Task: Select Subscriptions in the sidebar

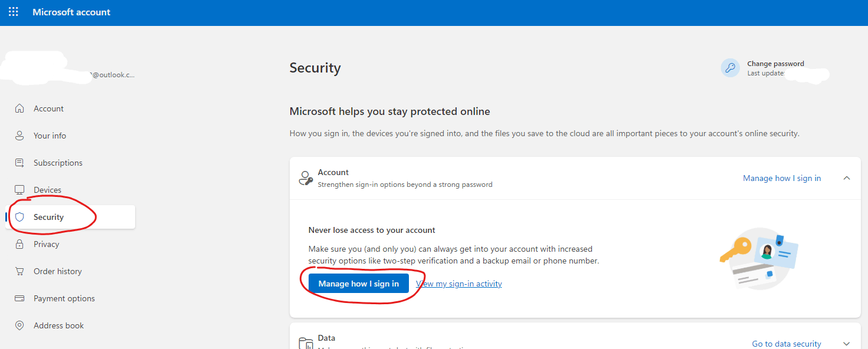Action: (57, 162)
